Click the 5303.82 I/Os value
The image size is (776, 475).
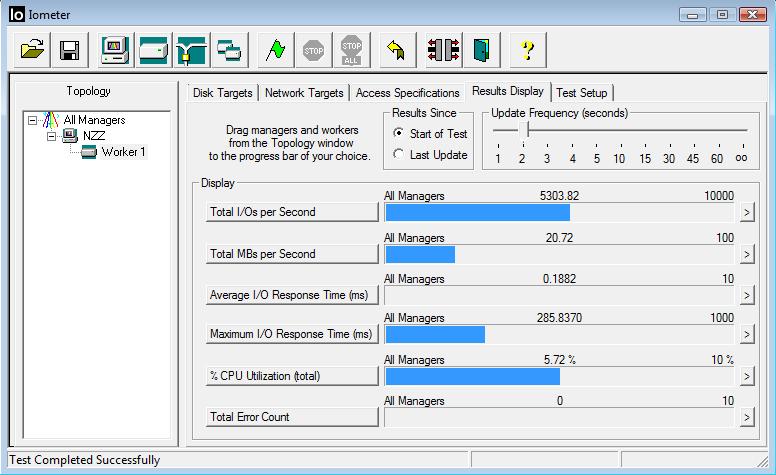tap(559, 195)
